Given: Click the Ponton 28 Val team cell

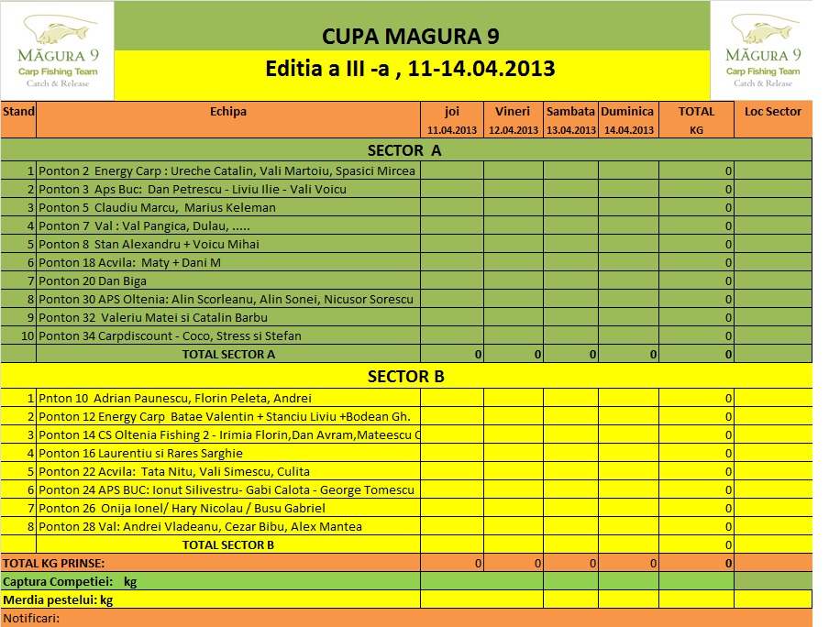Looking at the screenshot, I should click(x=227, y=527).
